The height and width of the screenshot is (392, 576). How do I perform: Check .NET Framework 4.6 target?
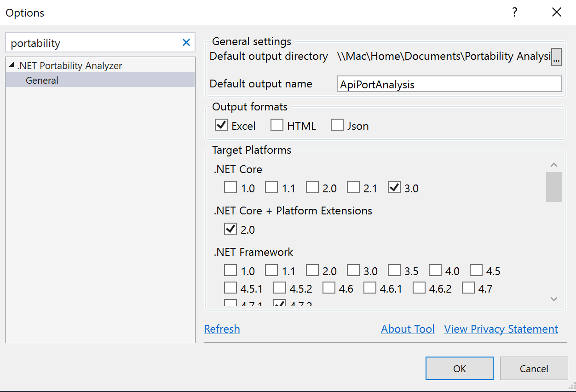point(329,288)
